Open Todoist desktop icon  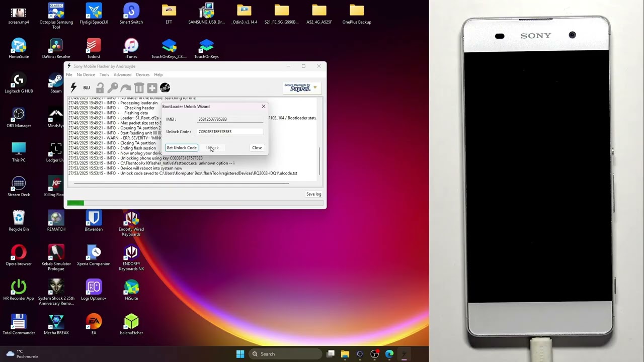(94, 49)
